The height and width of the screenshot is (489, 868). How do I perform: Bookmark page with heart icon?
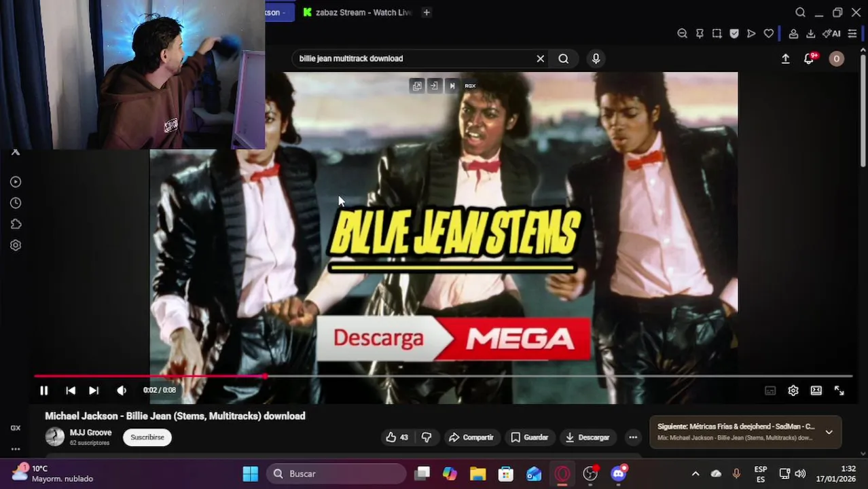pos(769,34)
